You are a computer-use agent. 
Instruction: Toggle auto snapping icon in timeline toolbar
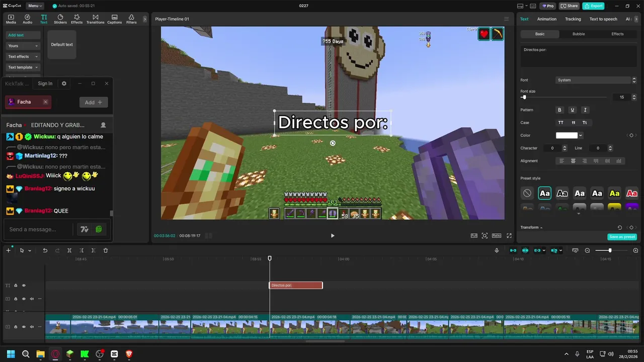pyautogui.click(x=525, y=250)
